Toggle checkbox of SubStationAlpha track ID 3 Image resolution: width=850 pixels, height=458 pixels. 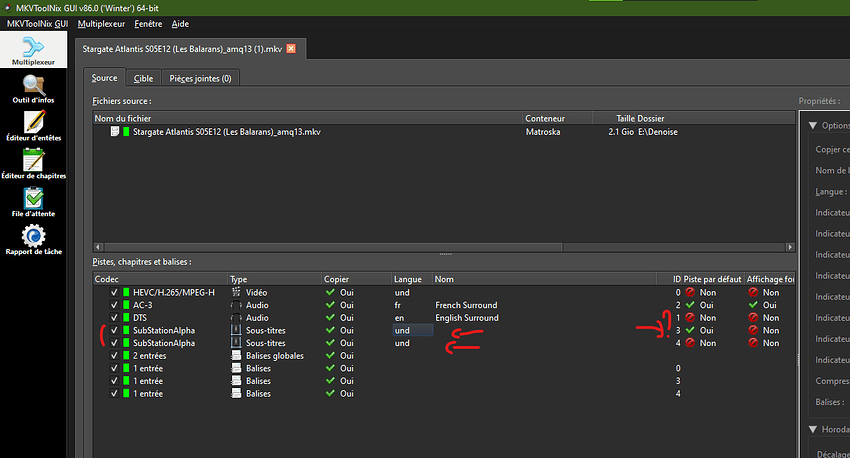(x=114, y=330)
